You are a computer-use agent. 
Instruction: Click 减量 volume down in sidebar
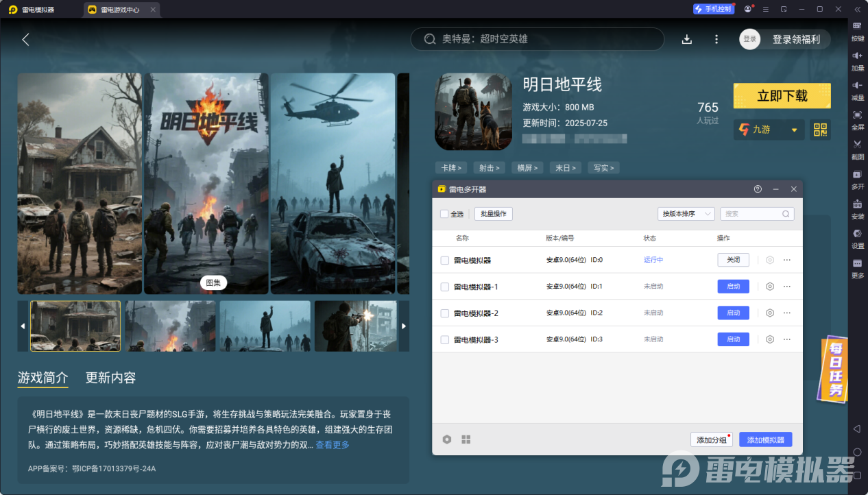tap(858, 90)
